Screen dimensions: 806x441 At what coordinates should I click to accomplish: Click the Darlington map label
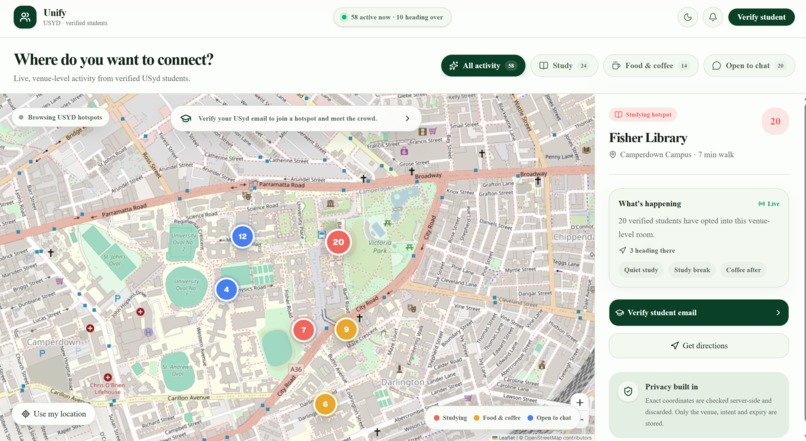point(402,382)
